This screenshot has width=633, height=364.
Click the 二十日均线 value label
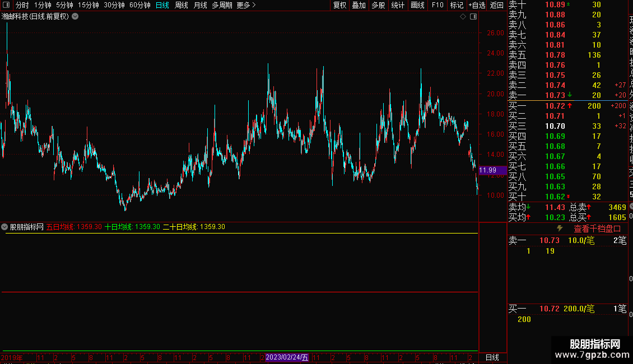click(x=194, y=227)
